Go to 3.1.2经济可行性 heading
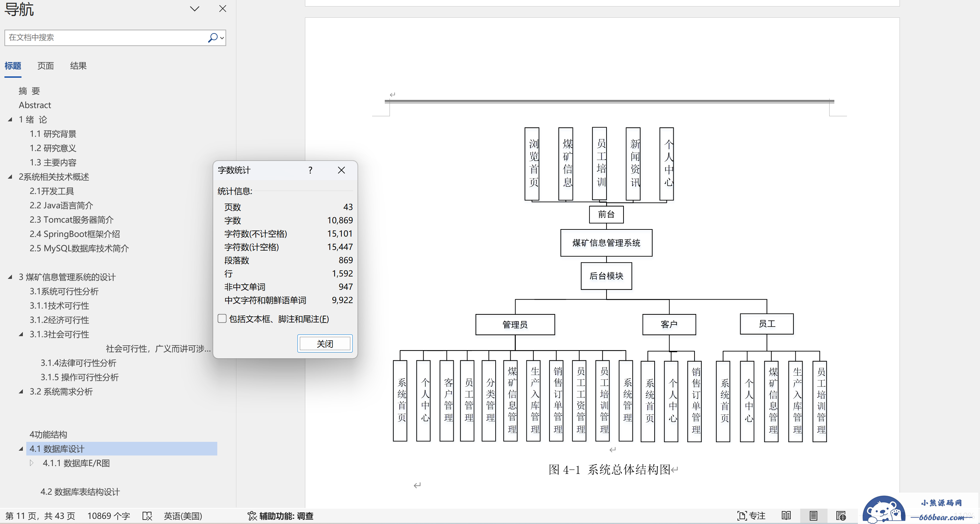Viewport: 980px width, 524px height. tap(60, 320)
